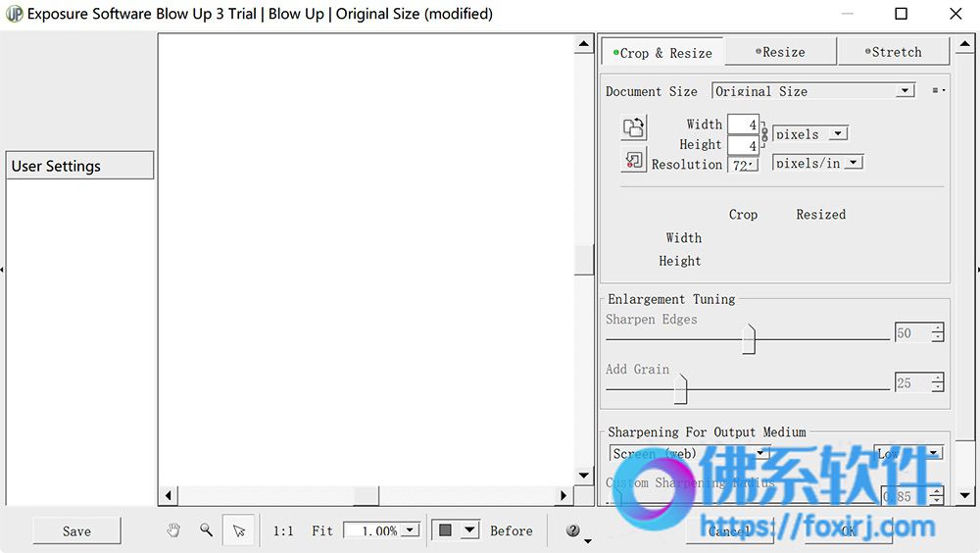The height and width of the screenshot is (553, 980).
Task: Click the OK button
Action: coord(848,531)
